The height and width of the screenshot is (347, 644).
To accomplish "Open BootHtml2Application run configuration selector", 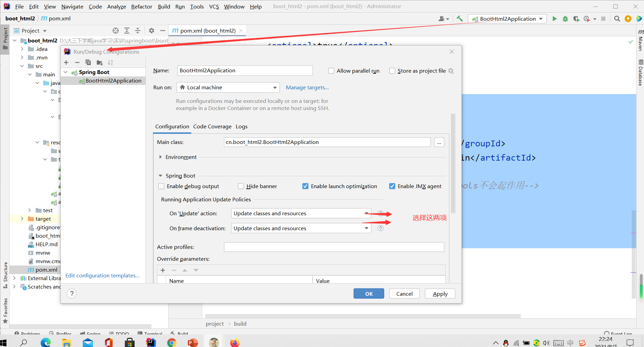I will click(x=507, y=19).
